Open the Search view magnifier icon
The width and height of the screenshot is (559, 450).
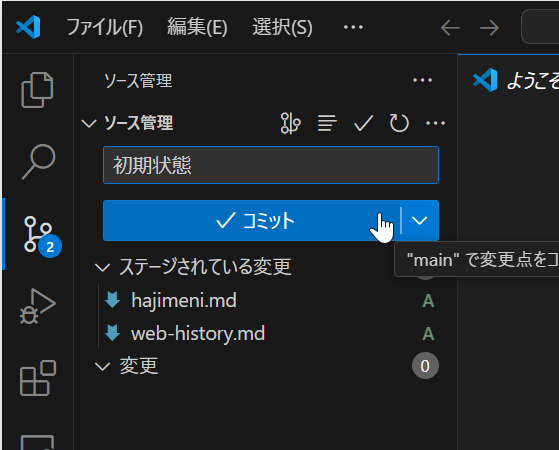pos(39,162)
